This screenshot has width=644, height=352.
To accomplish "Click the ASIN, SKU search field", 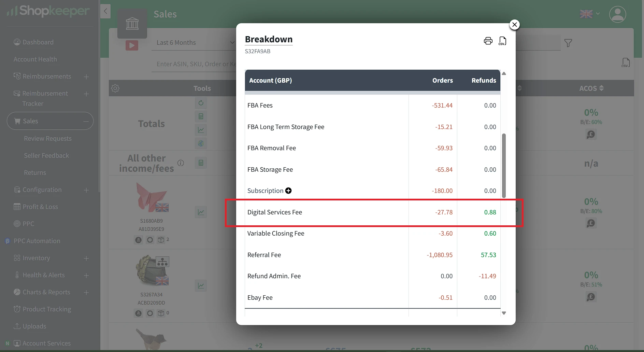I will pos(194,64).
